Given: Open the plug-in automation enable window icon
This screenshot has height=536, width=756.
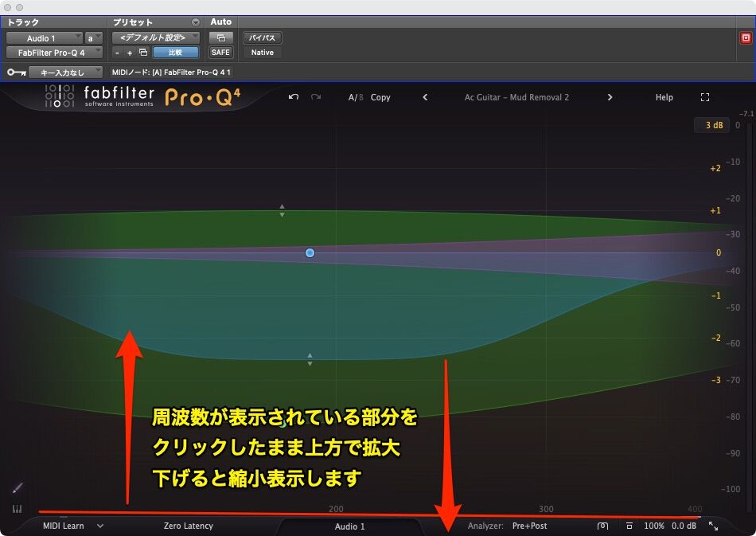Looking at the screenshot, I should (x=220, y=37).
